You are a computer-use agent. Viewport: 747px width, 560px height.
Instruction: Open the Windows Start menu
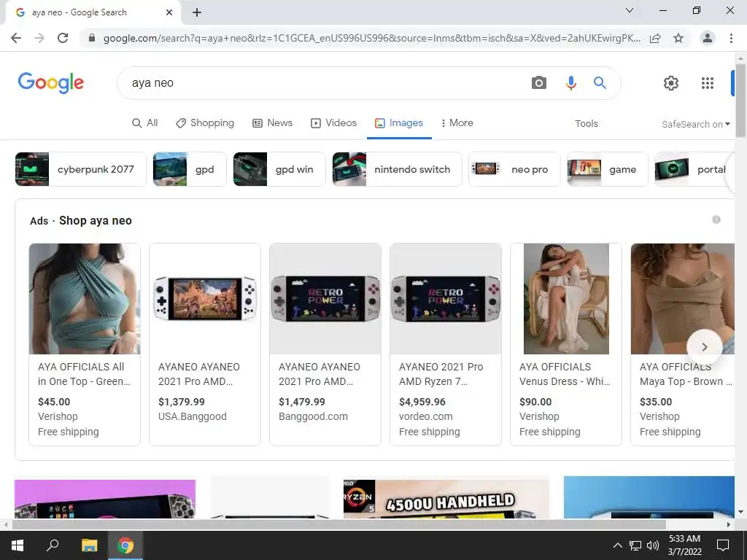point(18,545)
